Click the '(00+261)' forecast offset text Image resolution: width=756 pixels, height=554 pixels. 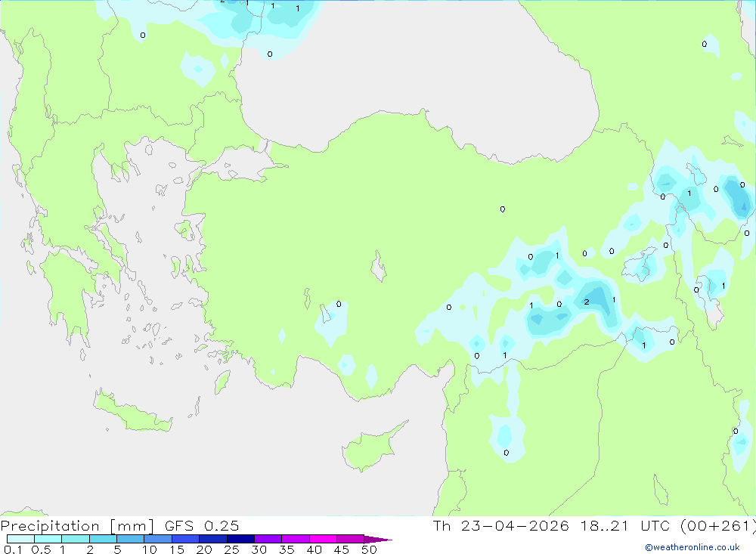click(x=718, y=526)
